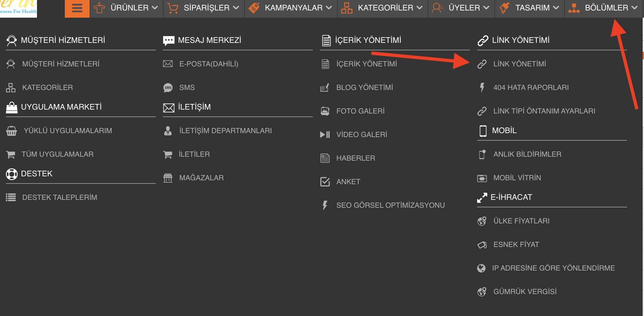Image resolution: width=644 pixels, height=316 pixels.
Task: Click the store icon next to MAĞAZALAR
Action: [x=168, y=178]
